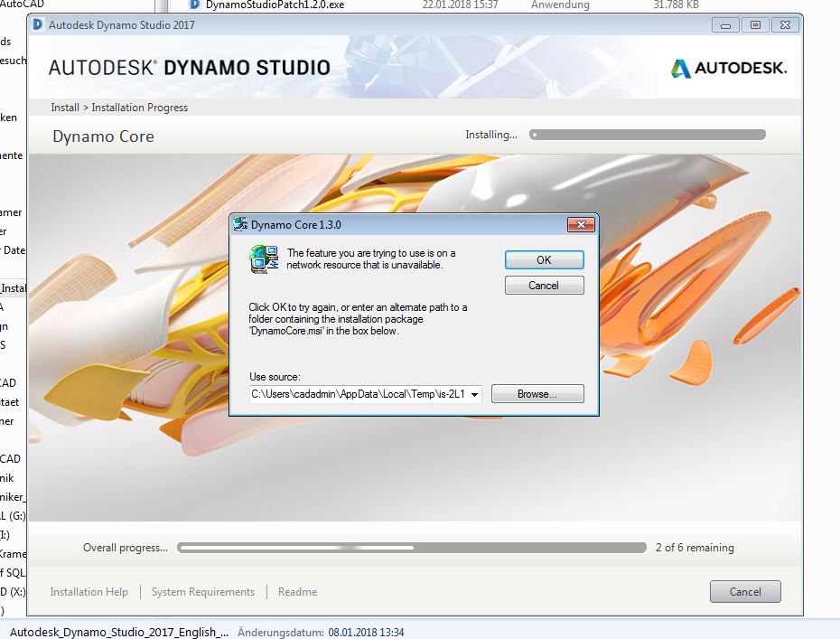This screenshot has width=840, height=639.
Task: Open the Readme link
Action: point(297,592)
